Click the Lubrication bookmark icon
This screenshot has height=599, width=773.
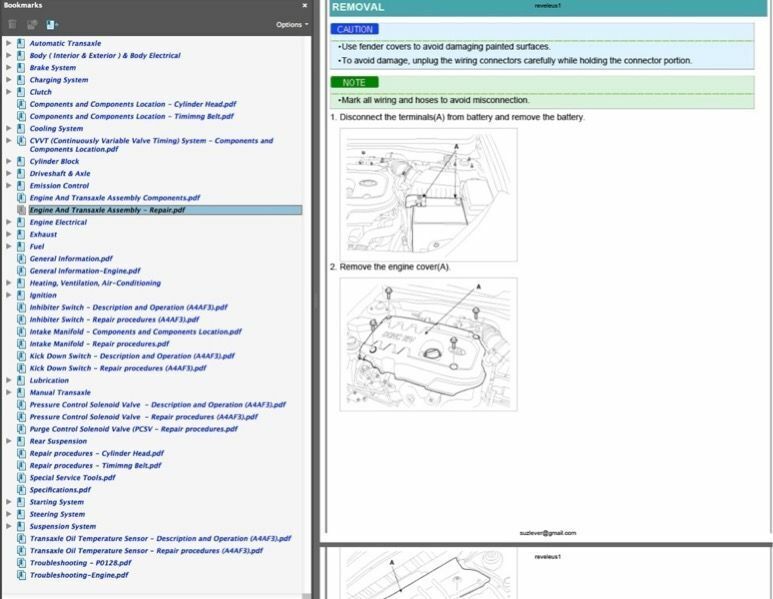point(21,380)
